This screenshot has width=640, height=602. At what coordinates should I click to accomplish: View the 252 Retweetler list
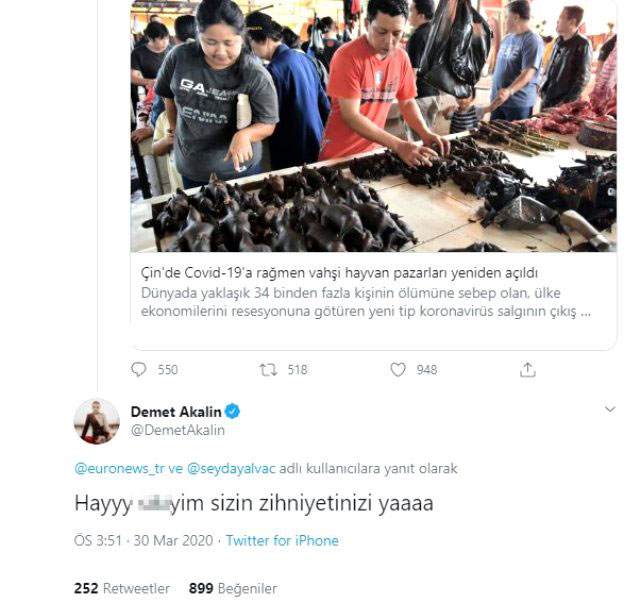click(x=122, y=588)
